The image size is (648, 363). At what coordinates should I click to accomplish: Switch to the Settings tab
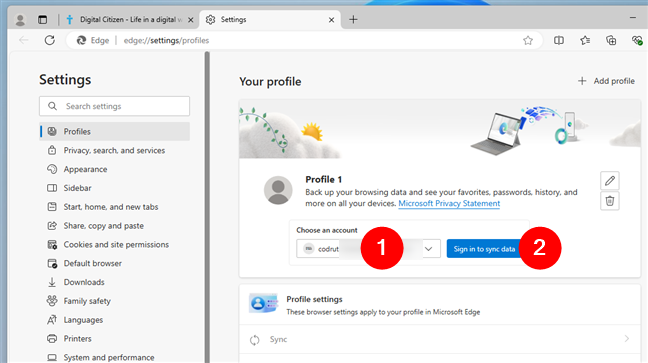coord(270,19)
